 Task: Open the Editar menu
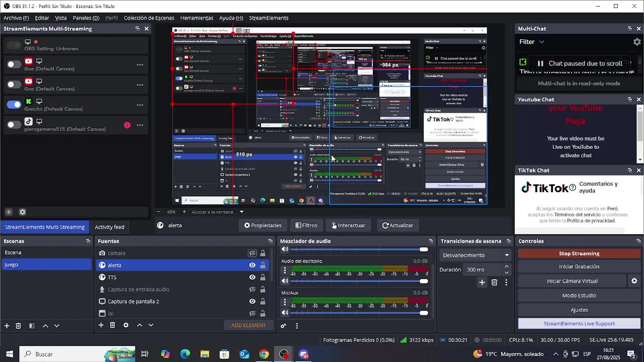(42, 18)
